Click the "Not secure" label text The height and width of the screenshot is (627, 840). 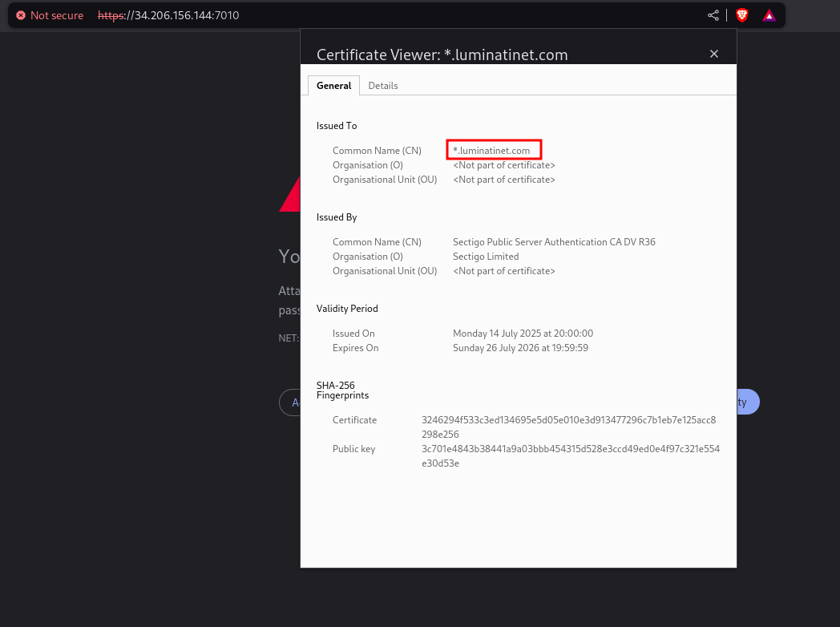[x=57, y=15]
